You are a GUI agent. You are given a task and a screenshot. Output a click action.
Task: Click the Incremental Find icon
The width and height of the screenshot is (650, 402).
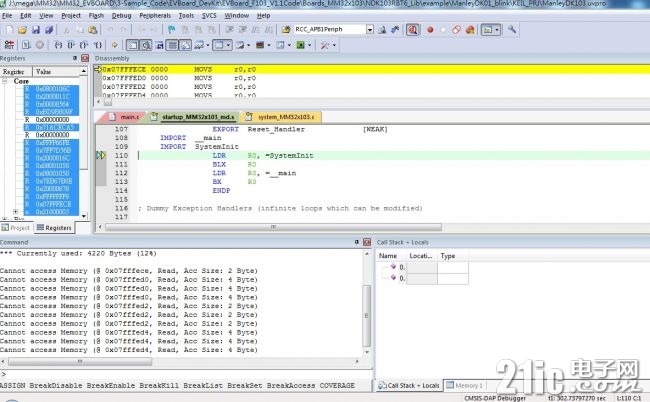(x=395, y=30)
